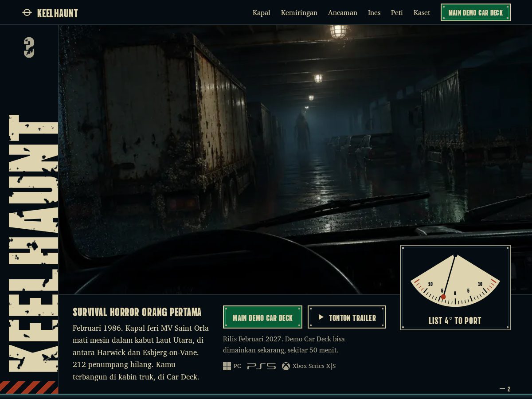This screenshot has height=399, width=532.
Task: Click the Keelhaunt ship emblem logo icon
Action: click(x=27, y=13)
